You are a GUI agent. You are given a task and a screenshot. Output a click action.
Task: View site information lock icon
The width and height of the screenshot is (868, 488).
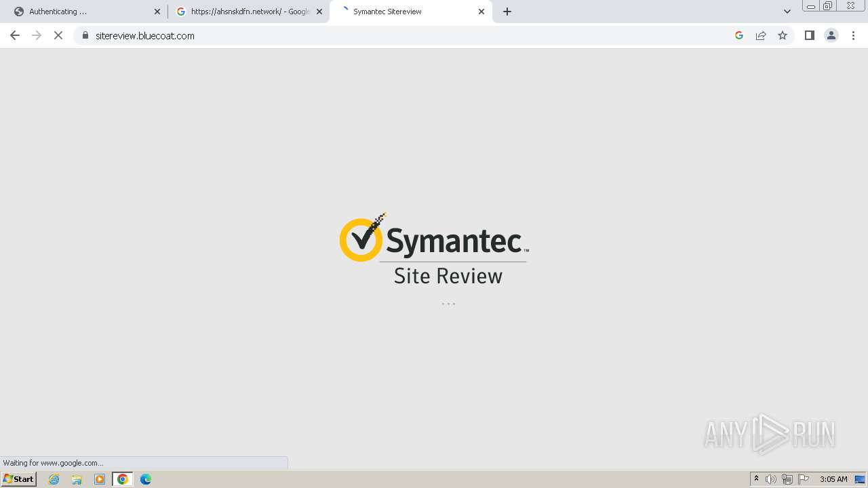pyautogui.click(x=85, y=35)
